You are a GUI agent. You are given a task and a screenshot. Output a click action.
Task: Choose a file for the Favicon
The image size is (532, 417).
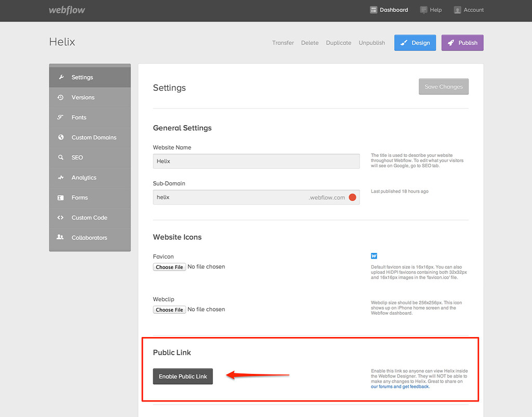(x=169, y=267)
